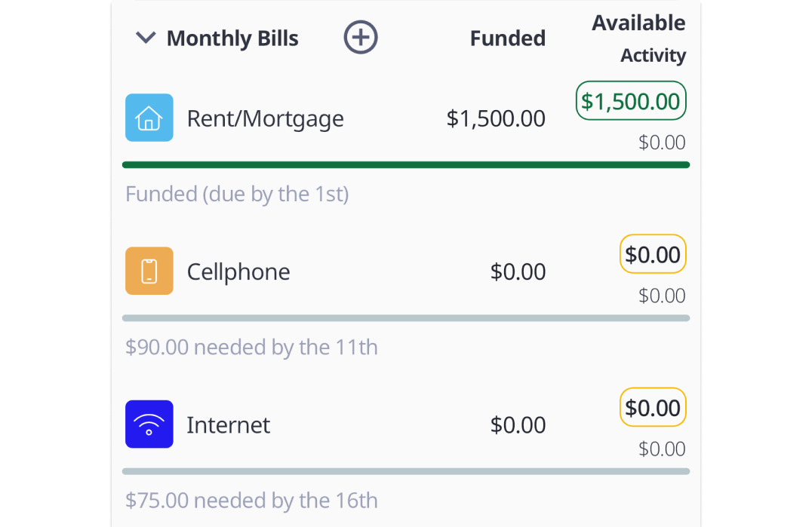Open the Cellphone $0.00 available pill
The image size is (812, 527).
pos(653,255)
